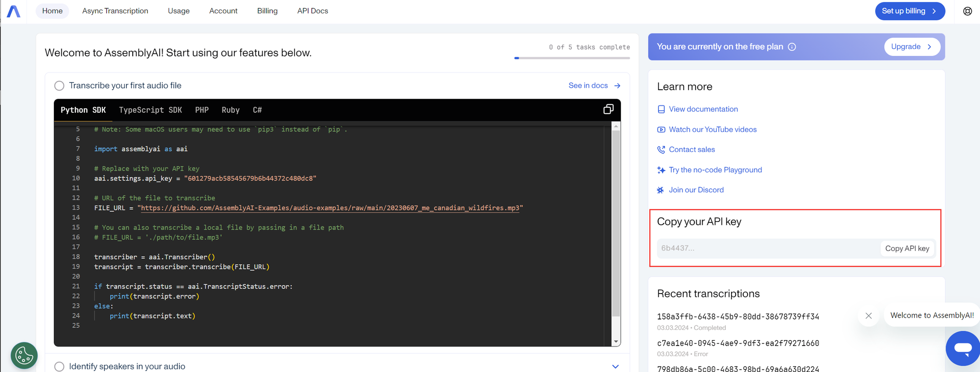Open View documentation link

tap(703, 109)
